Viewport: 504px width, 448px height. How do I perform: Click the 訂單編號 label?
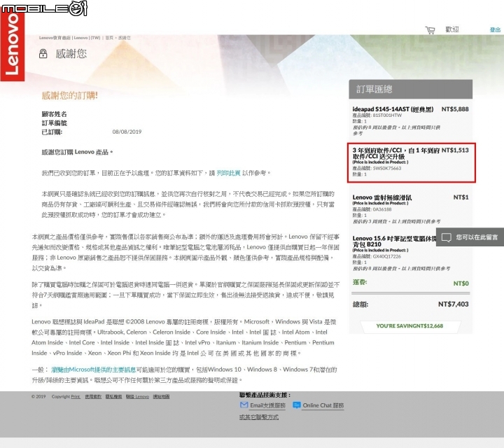click(x=55, y=123)
